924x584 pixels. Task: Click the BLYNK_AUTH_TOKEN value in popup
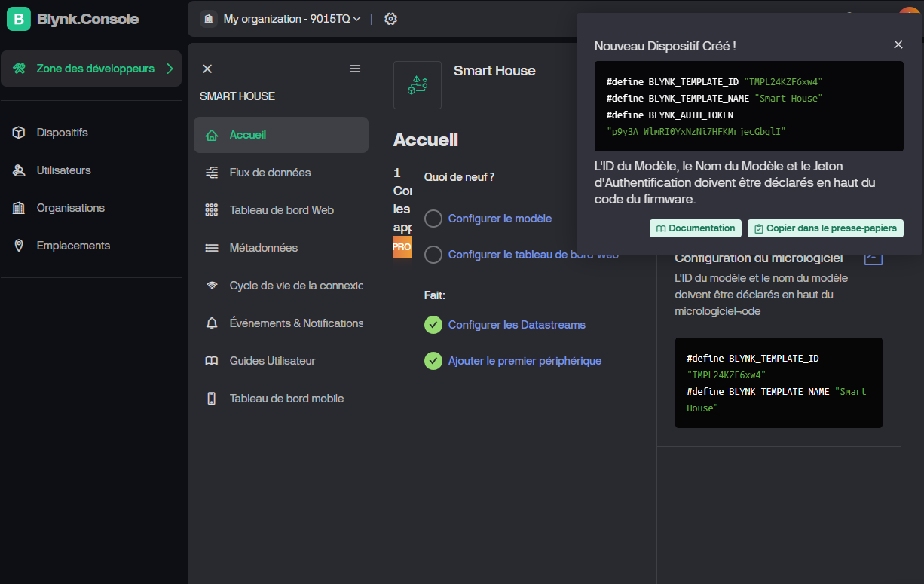696,131
